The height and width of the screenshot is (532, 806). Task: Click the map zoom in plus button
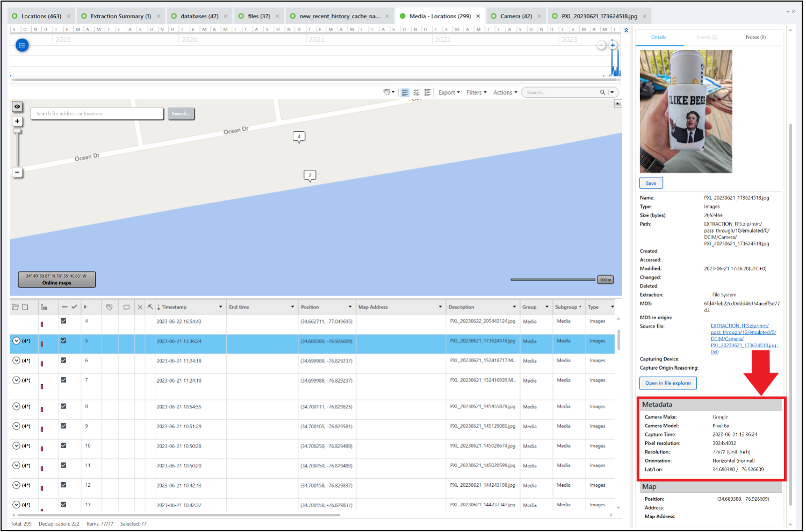click(17, 121)
